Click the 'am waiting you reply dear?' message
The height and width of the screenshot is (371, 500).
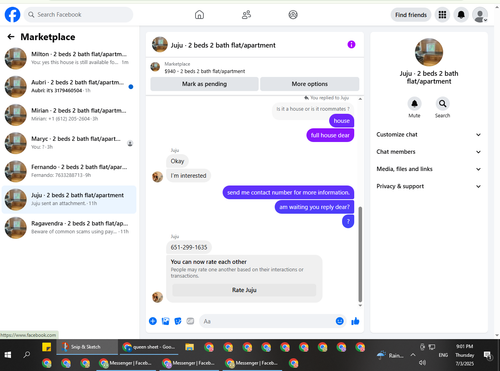[314, 207]
